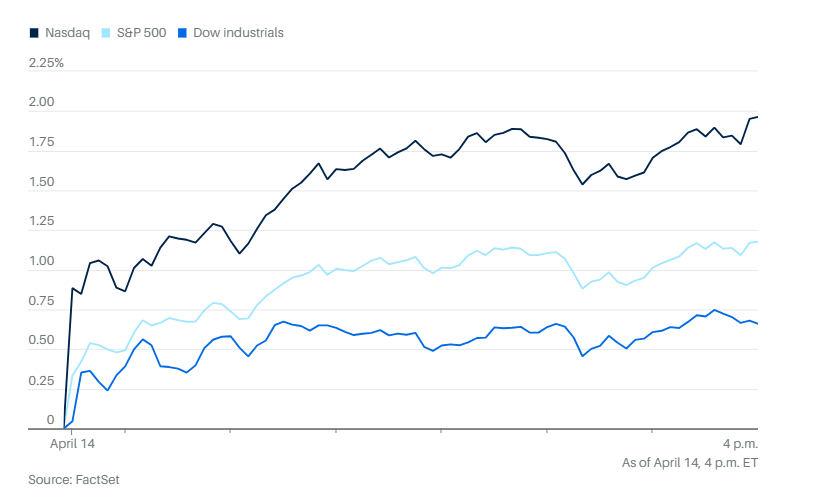Click the 1.50 y-axis label
Image resolution: width=818 pixels, height=497 pixels.
41,182
